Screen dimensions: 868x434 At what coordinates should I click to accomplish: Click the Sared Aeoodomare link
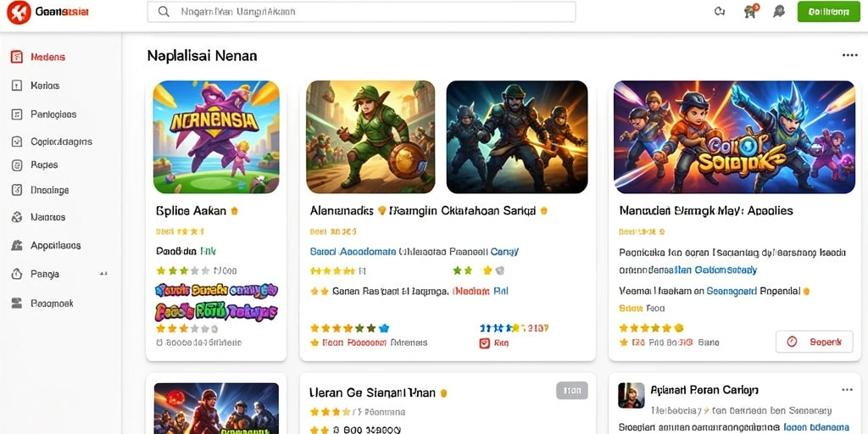(x=353, y=251)
